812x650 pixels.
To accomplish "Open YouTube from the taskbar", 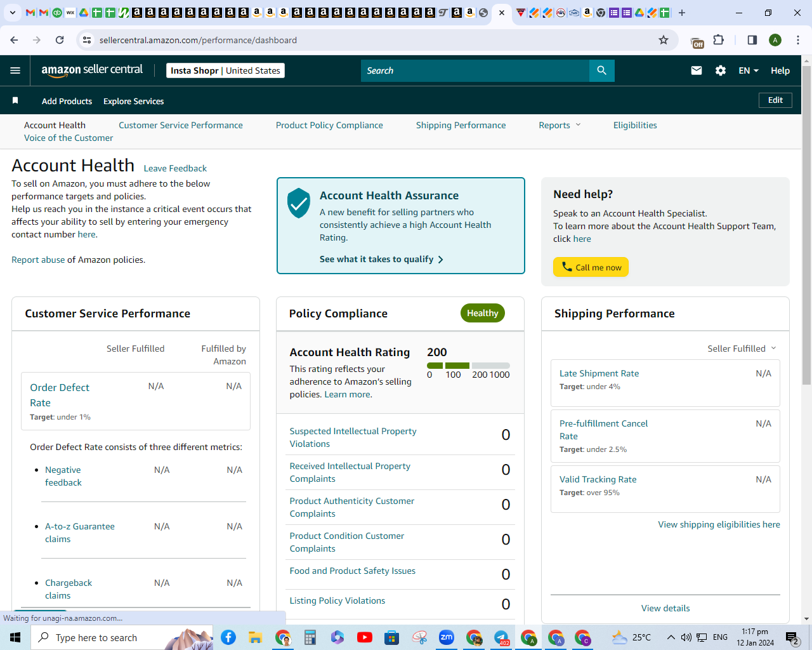I will point(365,637).
